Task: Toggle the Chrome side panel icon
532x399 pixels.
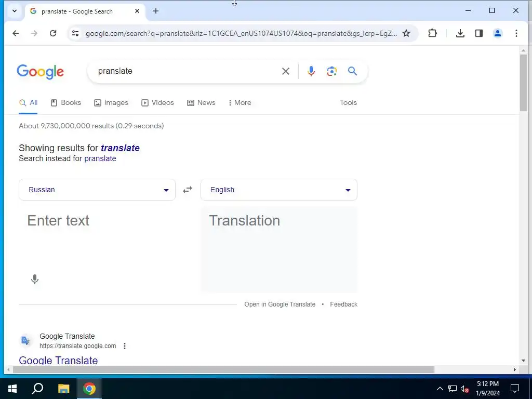Action: point(478,33)
